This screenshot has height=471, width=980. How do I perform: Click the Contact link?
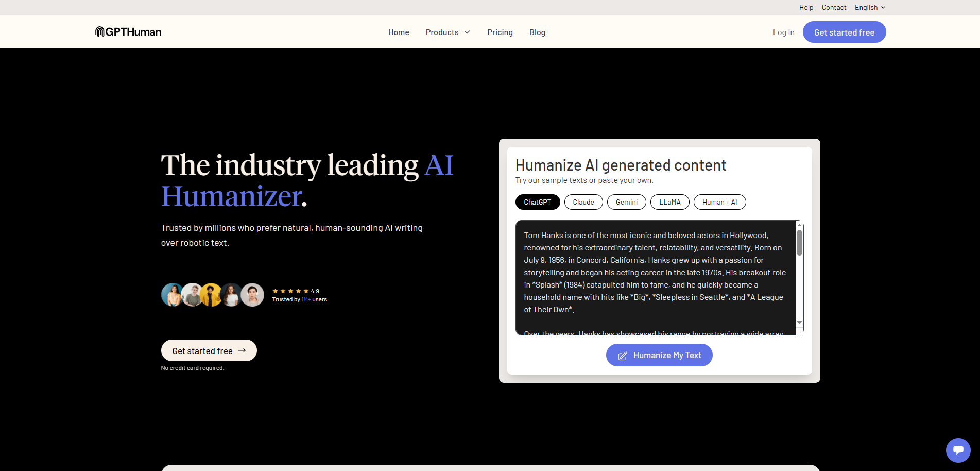point(834,7)
